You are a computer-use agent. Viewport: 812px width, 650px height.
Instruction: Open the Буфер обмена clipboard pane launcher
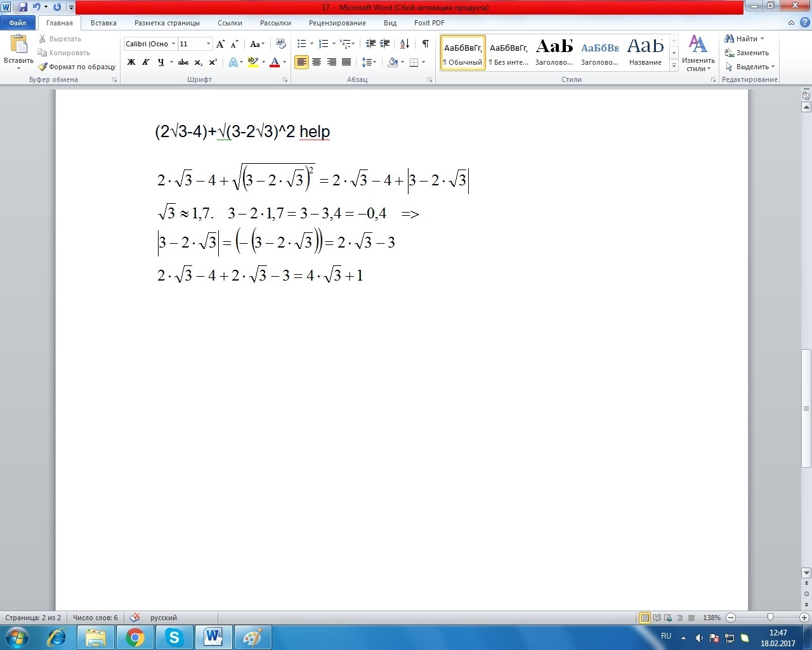(114, 80)
